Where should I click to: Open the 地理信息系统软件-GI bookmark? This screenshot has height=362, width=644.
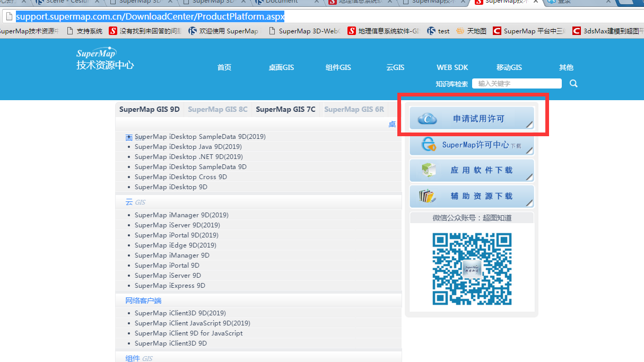(384, 31)
